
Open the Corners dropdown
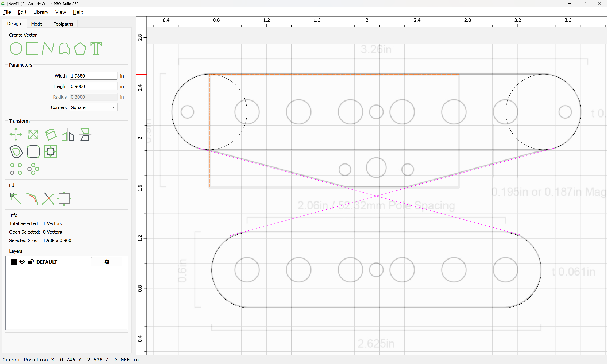[94, 107]
